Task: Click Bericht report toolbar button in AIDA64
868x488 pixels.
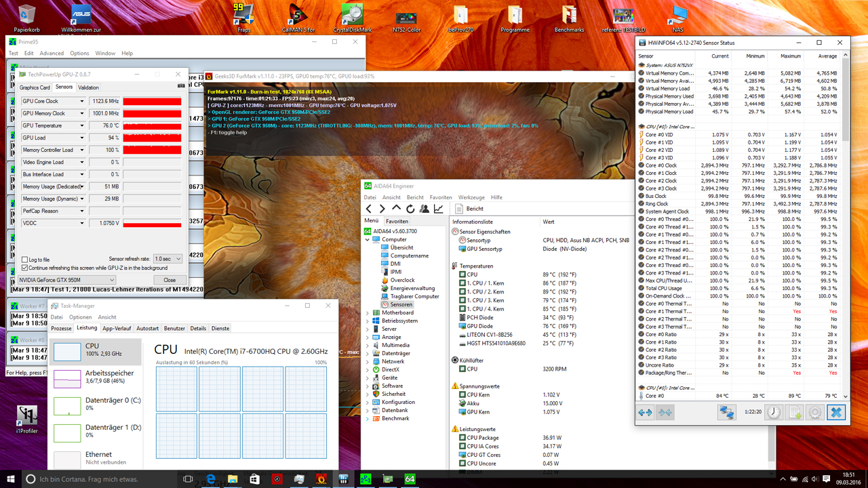Action: [x=470, y=209]
